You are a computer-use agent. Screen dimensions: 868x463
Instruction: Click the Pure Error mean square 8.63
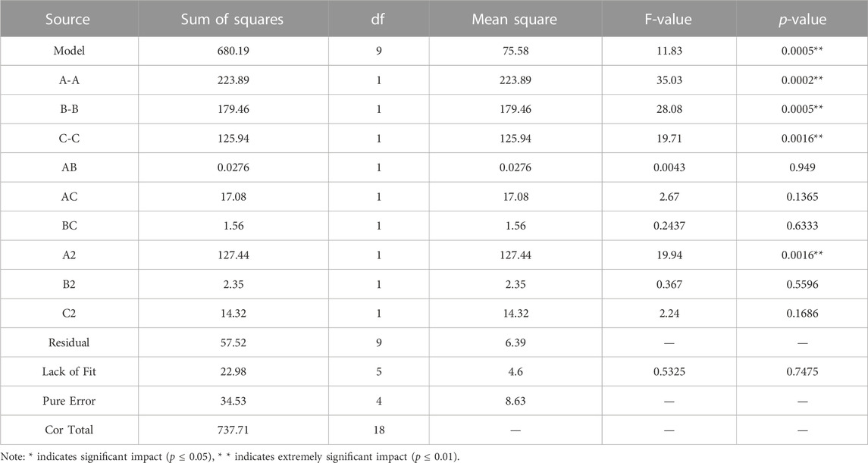pos(515,401)
